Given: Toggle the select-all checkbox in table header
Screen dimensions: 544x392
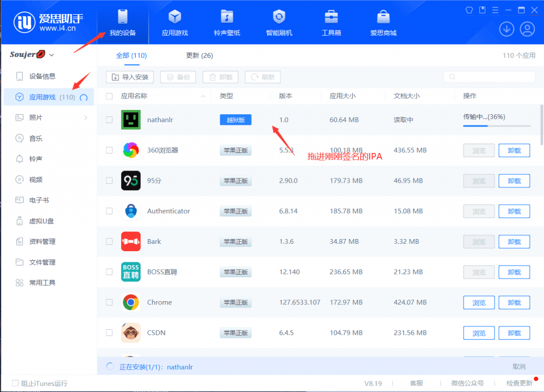Looking at the screenshot, I should click(109, 96).
